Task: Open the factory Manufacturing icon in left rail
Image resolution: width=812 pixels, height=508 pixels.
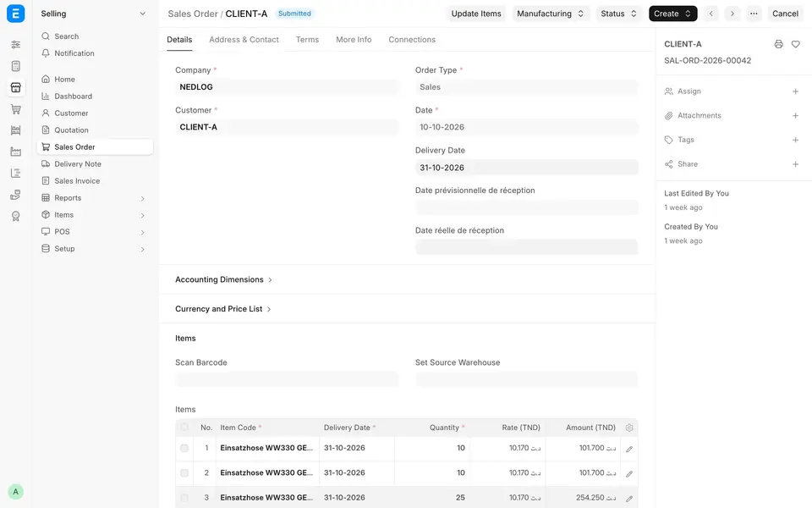Action: [15, 152]
